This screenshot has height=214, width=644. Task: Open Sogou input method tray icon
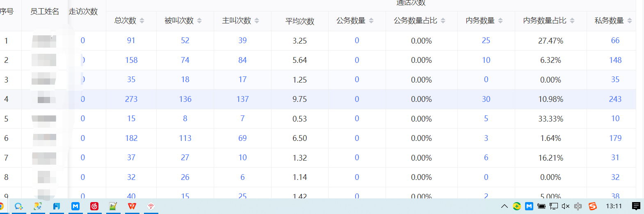pos(593,206)
